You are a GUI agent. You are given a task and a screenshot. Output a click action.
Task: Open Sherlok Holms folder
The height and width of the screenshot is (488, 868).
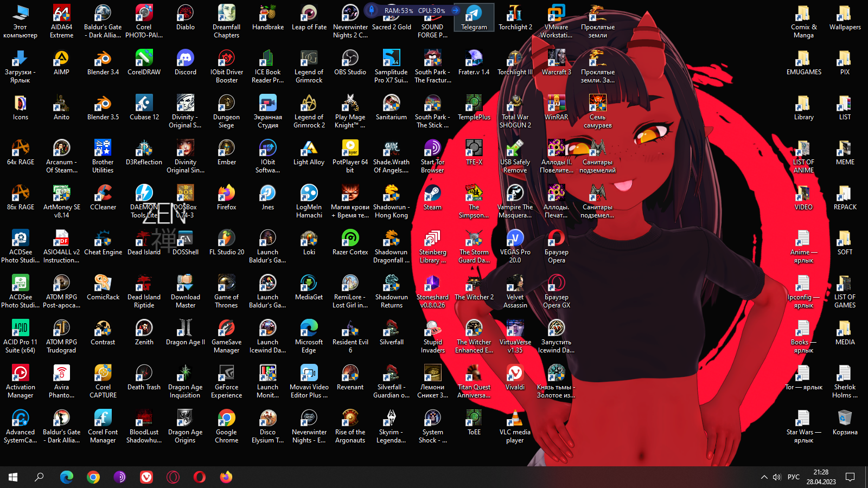point(845,382)
